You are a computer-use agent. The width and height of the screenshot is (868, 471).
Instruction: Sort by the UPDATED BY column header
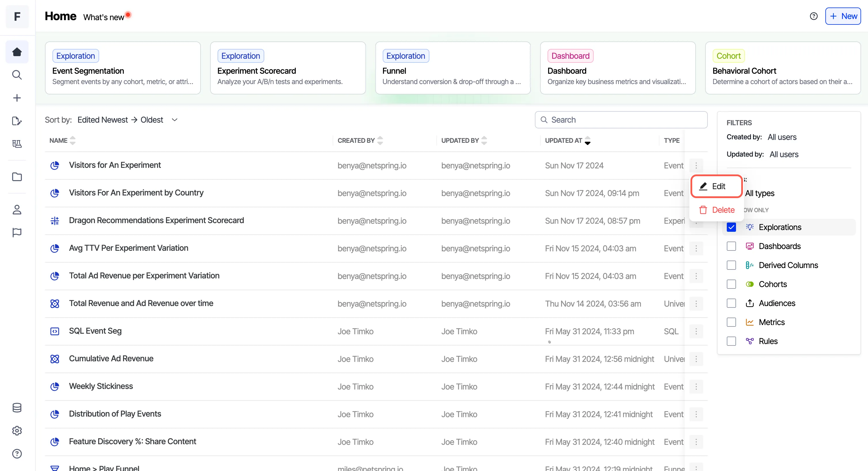click(x=464, y=140)
